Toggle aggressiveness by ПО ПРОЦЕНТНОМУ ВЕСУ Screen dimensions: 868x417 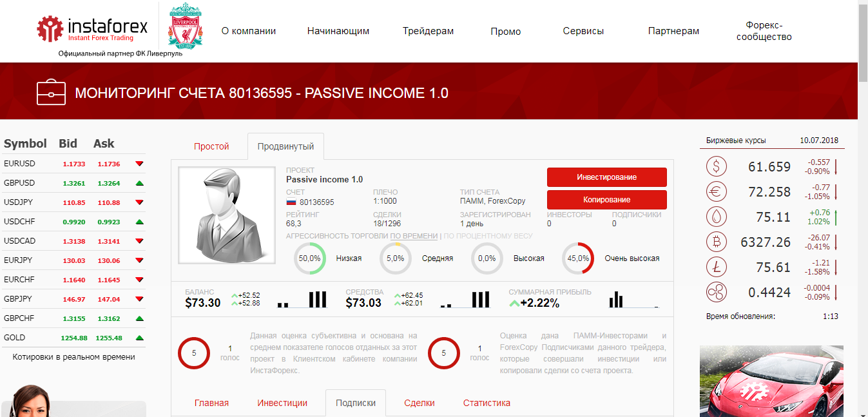[x=488, y=236]
